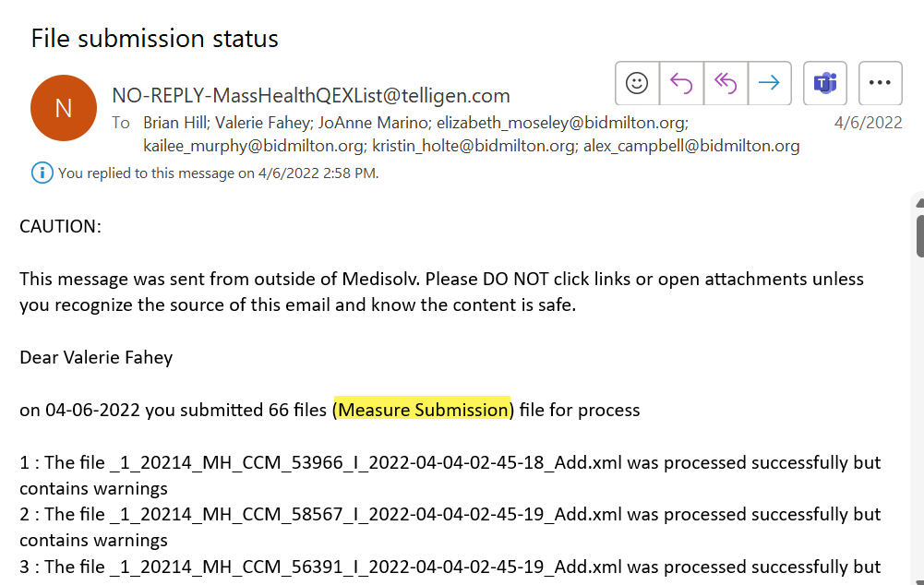Screen dimensions: 924x585
Task: Click kailee_murphy@bidmilton.org recipient address
Action: (x=254, y=146)
